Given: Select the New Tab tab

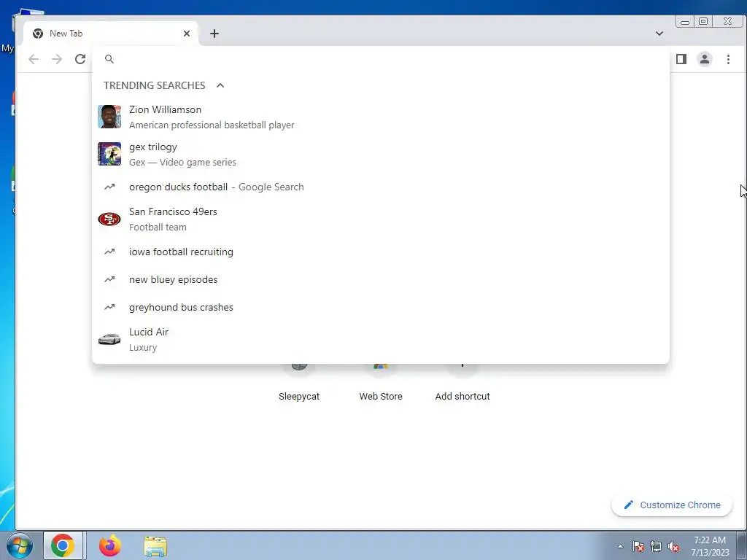Looking at the screenshot, I should [x=111, y=34].
